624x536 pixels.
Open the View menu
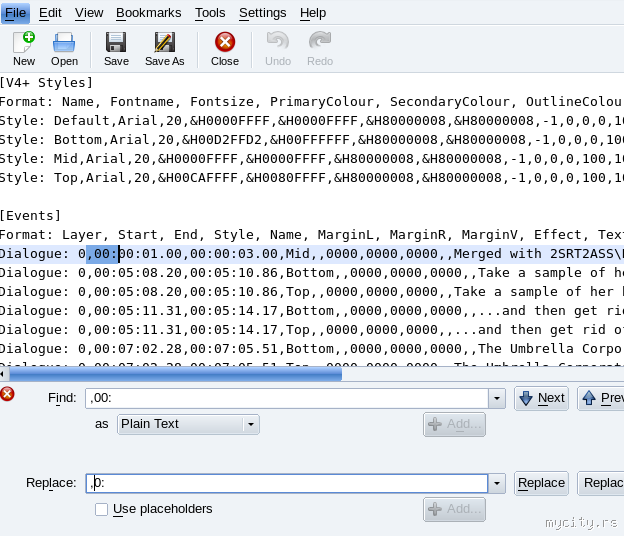[x=89, y=13]
